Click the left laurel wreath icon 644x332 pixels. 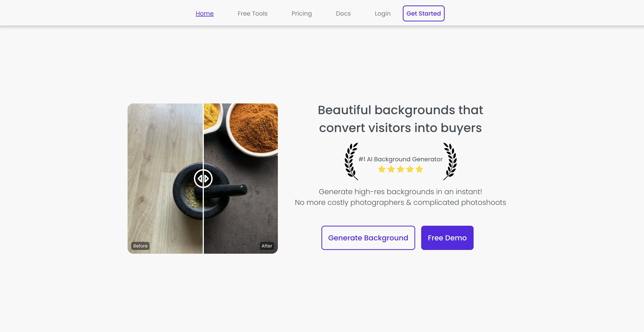[351, 161]
